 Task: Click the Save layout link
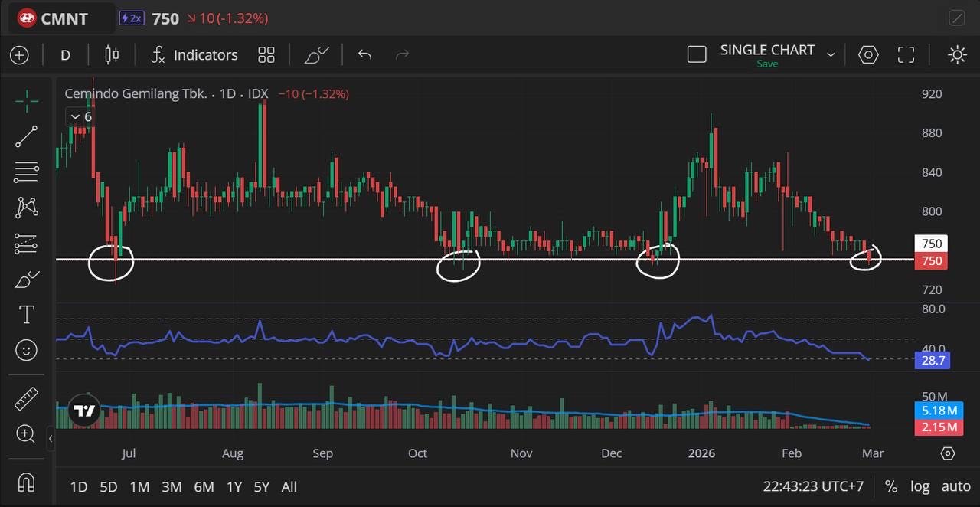pos(767,64)
